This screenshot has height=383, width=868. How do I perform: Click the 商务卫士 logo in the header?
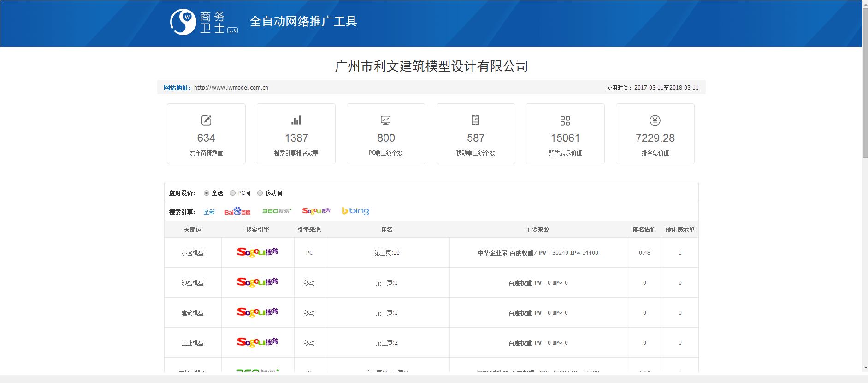tap(204, 22)
